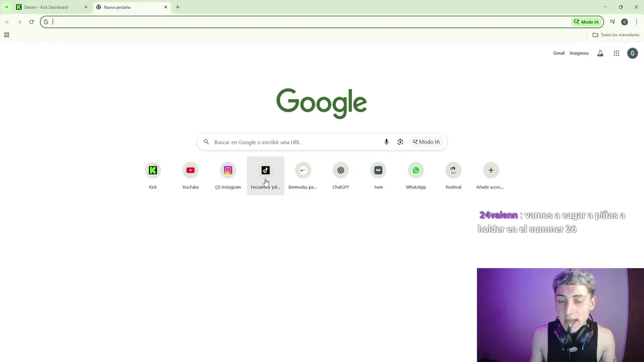
Task: Open a new tab with plus button
Action: pyautogui.click(x=178, y=7)
